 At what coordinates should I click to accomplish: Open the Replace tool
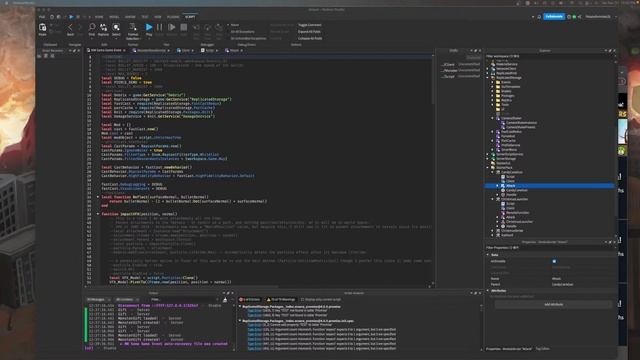[103, 27]
